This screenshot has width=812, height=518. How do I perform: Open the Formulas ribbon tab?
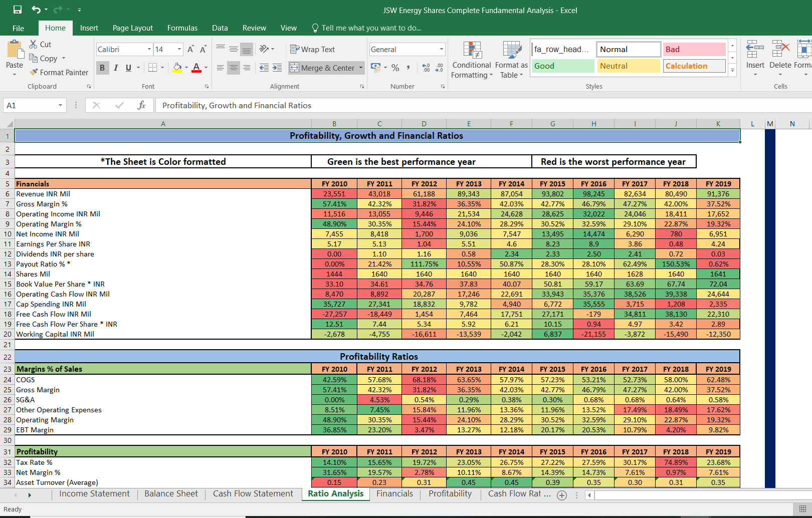(182, 28)
